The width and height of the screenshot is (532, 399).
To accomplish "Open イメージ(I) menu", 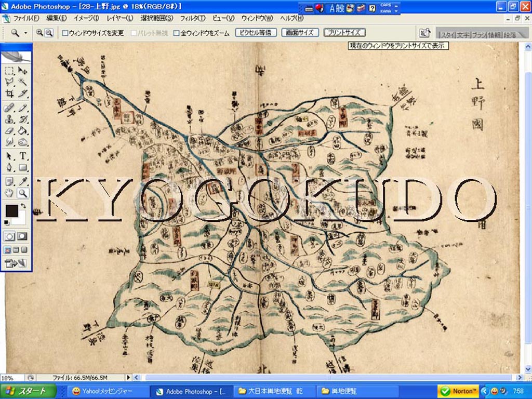I will coord(87,18).
